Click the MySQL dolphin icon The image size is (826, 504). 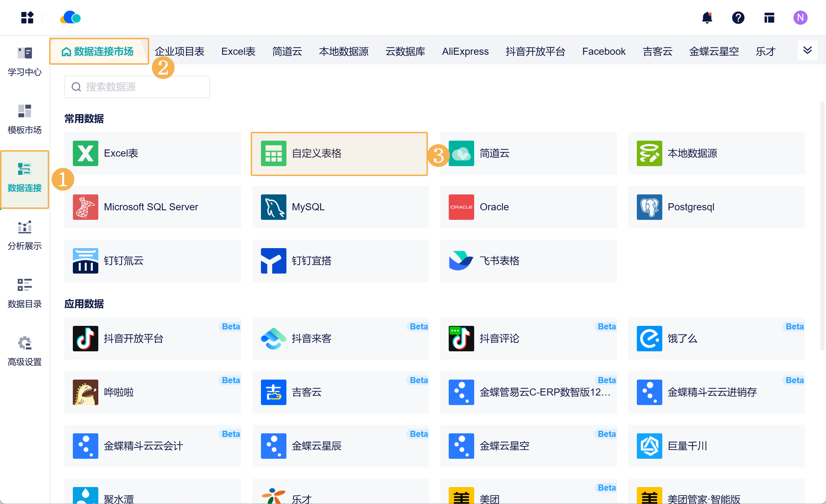click(274, 207)
